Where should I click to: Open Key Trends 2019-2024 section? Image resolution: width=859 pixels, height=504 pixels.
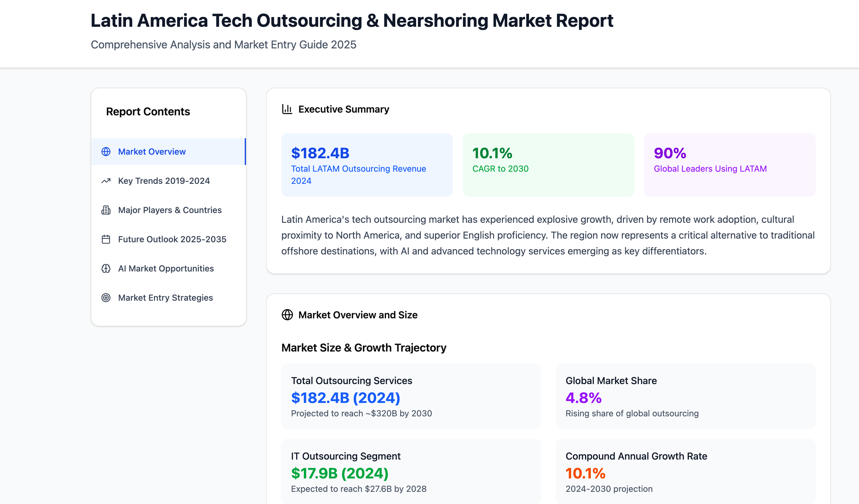(x=168, y=181)
